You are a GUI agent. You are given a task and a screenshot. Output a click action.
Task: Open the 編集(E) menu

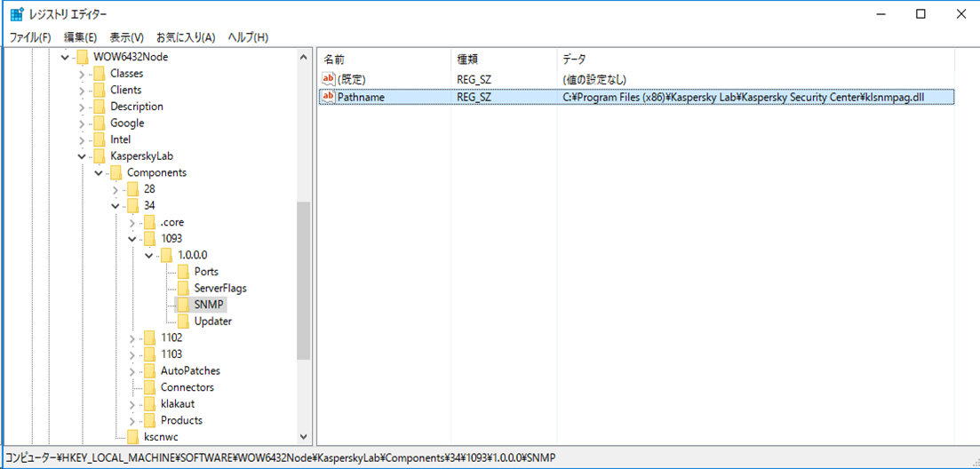tap(80, 37)
